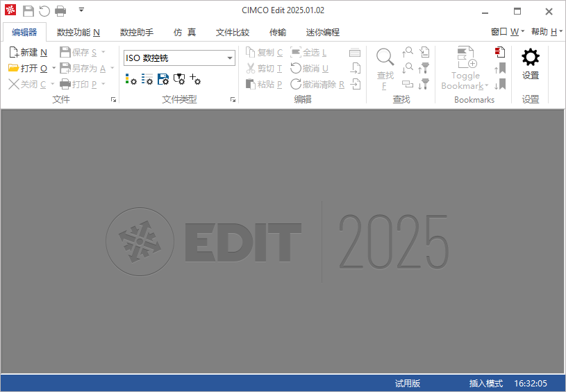Expand the Toggle Bookmark dropdown arrow
This screenshot has width=566, height=392.
pyautogui.click(x=486, y=86)
